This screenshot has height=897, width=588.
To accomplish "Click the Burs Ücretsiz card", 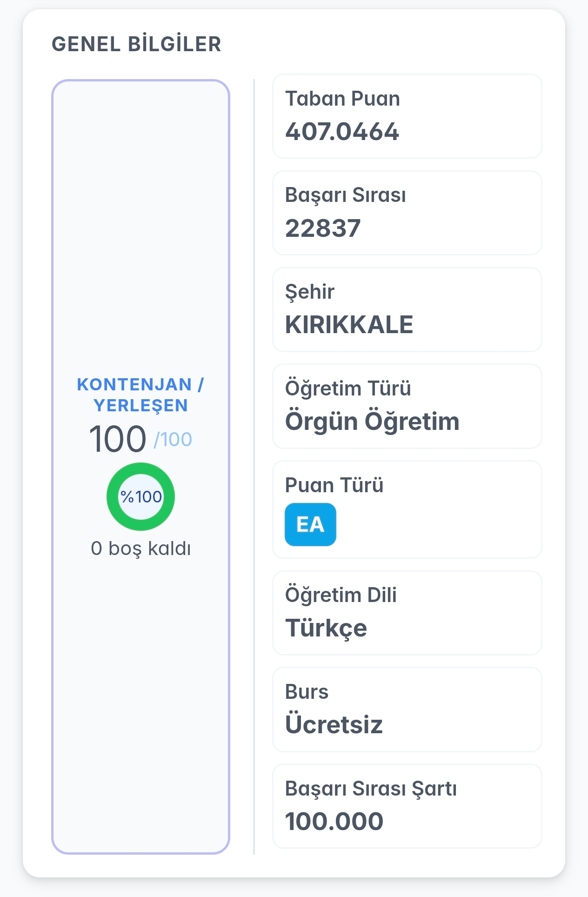I will [407, 710].
